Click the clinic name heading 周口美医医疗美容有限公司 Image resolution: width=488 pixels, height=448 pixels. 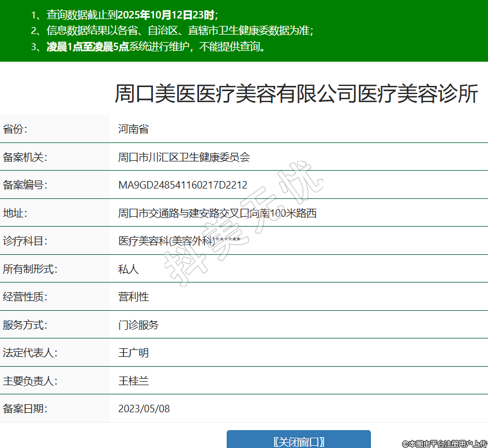click(x=296, y=94)
